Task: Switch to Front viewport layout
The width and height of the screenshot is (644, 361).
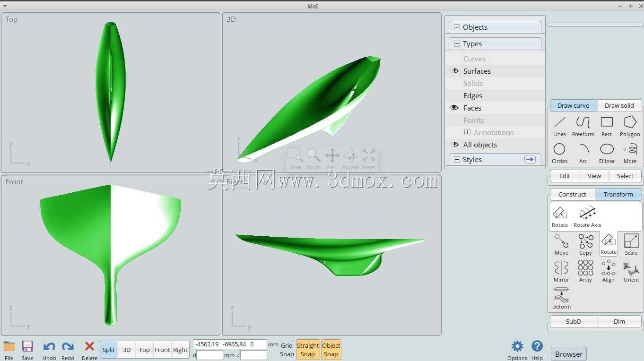Action: click(162, 350)
